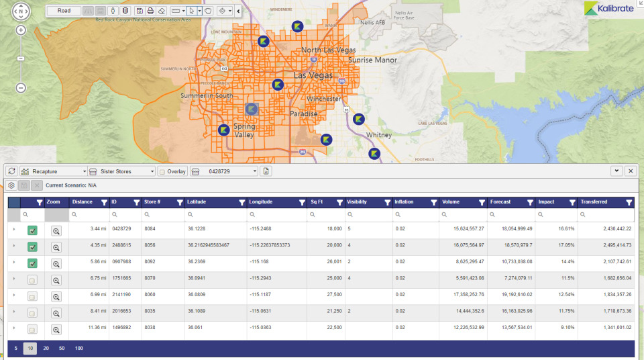This screenshot has height=360, width=644.
Task: Click the Distance column filter icon
Action: point(104,202)
